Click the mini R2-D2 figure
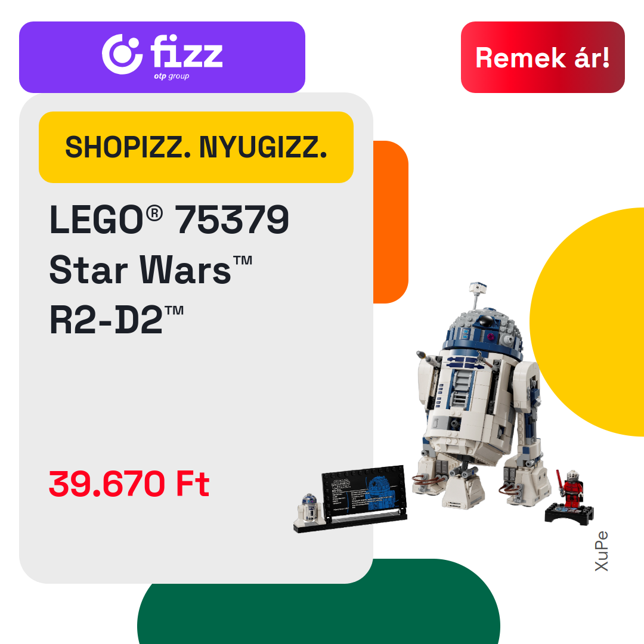 coord(309,509)
